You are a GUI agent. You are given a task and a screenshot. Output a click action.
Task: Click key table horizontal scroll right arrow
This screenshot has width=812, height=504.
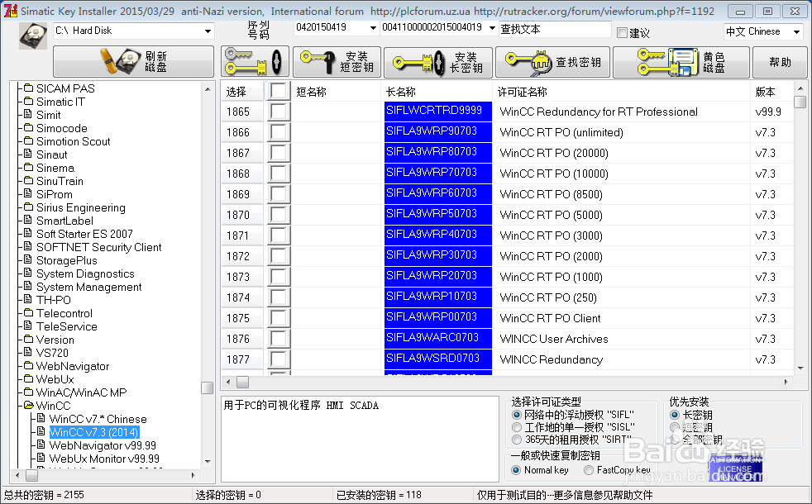point(786,382)
